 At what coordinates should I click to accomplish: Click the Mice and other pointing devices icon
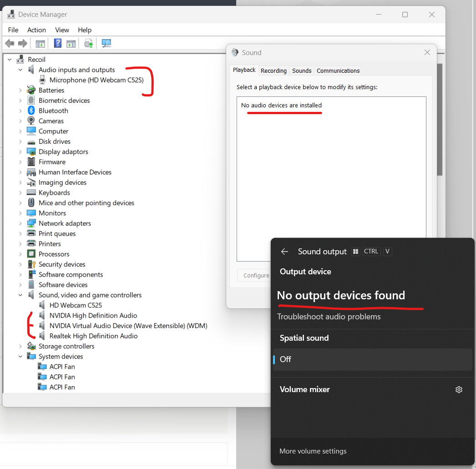[x=31, y=202]
